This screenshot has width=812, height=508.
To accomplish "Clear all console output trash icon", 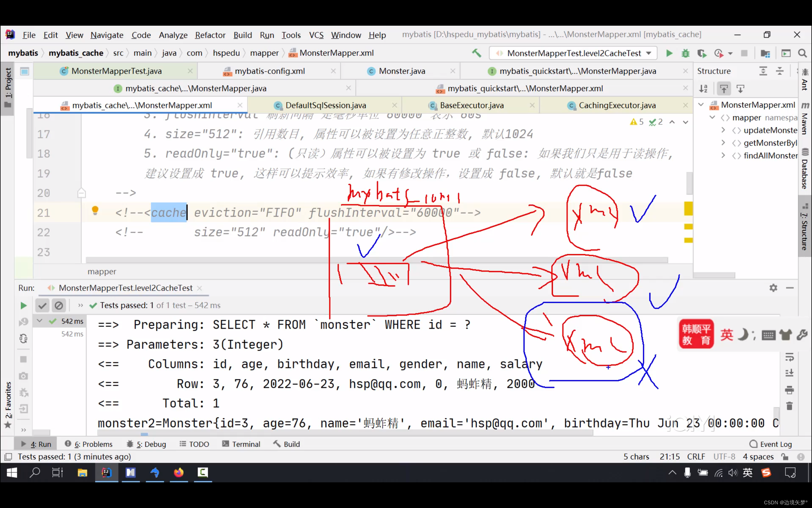I will (x=789, y=406).
